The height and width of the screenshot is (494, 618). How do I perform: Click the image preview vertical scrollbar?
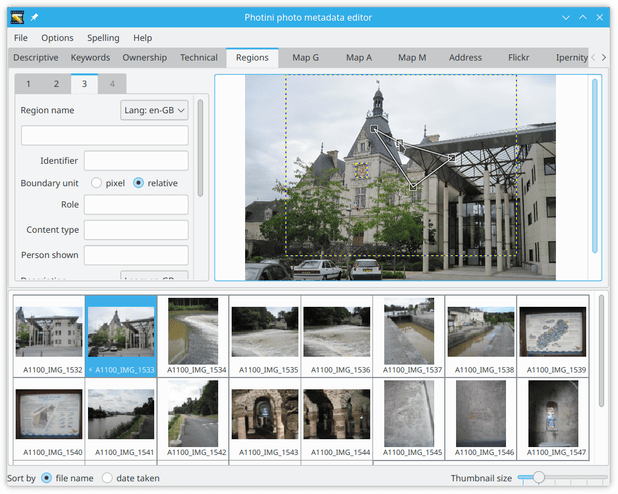click(x=595, y=166)
